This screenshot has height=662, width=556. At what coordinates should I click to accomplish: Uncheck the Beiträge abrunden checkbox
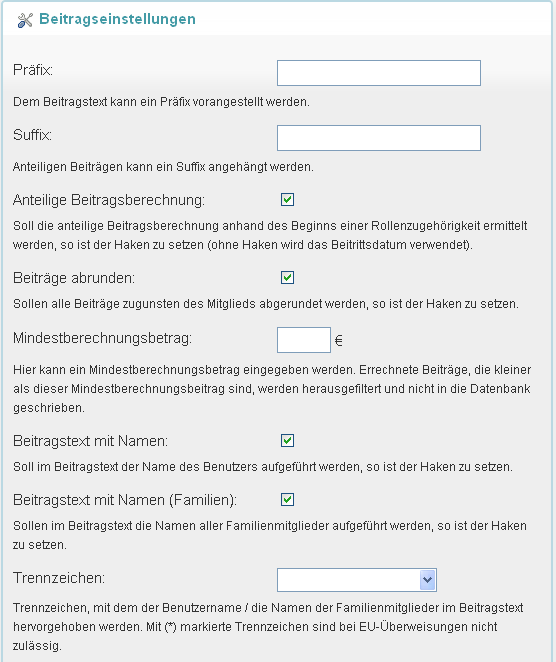[x=287, y=277]
